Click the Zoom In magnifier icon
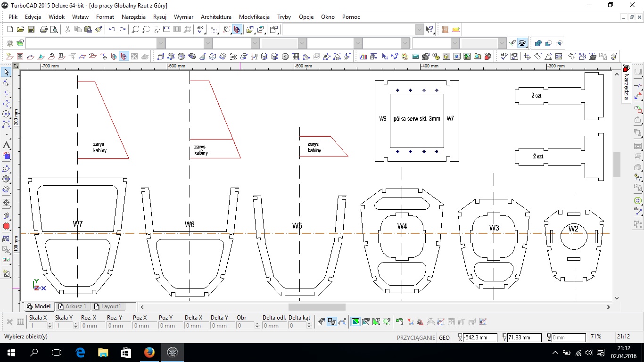The height and width of the screenshot is (362, 644). (x=135, y=29)
